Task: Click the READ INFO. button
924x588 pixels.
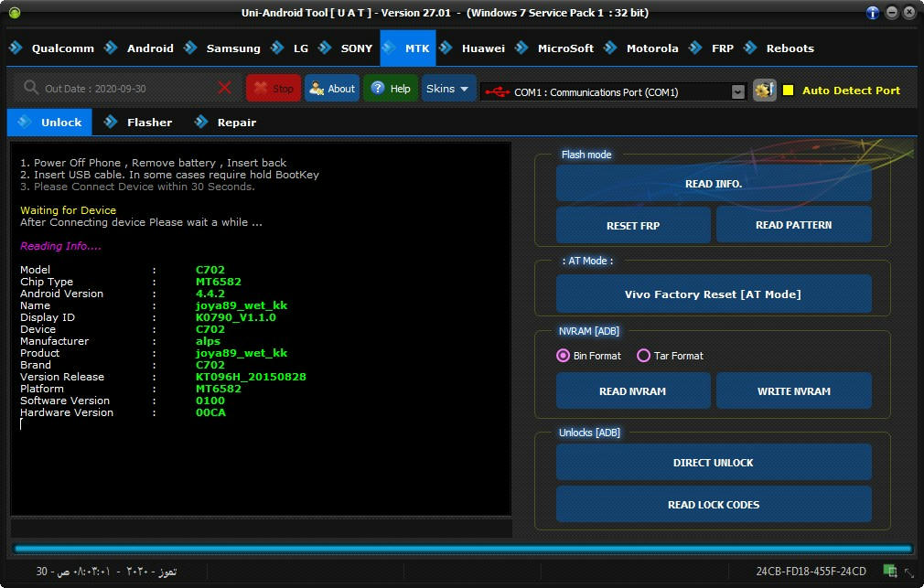Action: [714, 184]
